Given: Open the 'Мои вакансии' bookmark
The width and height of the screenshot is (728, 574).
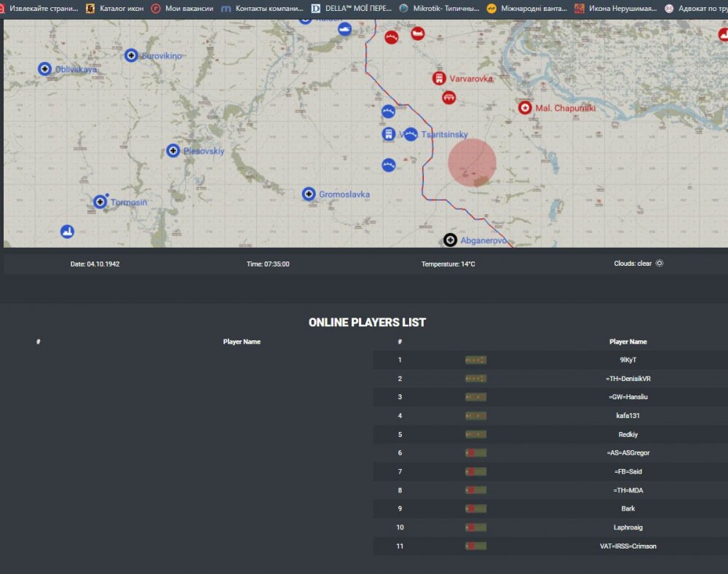Looking at the screenshot, I should [182, 9].
